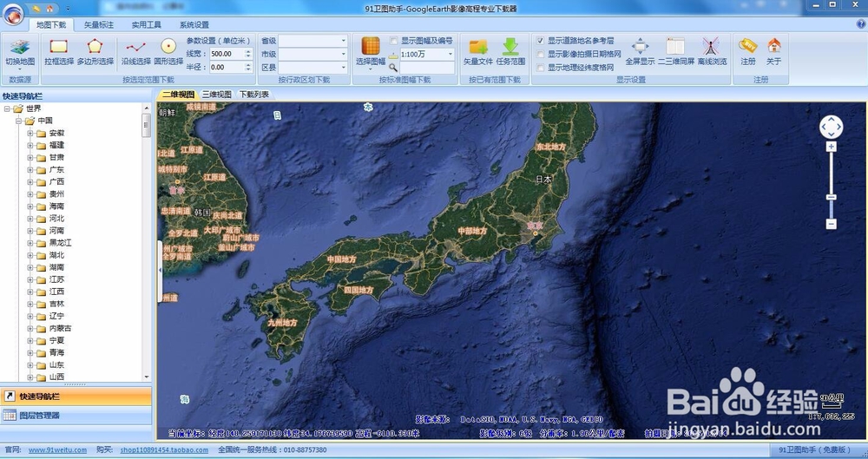Select 山东 in the navigation tree
The image size is (868, 459).
click(x=56, y=365)
